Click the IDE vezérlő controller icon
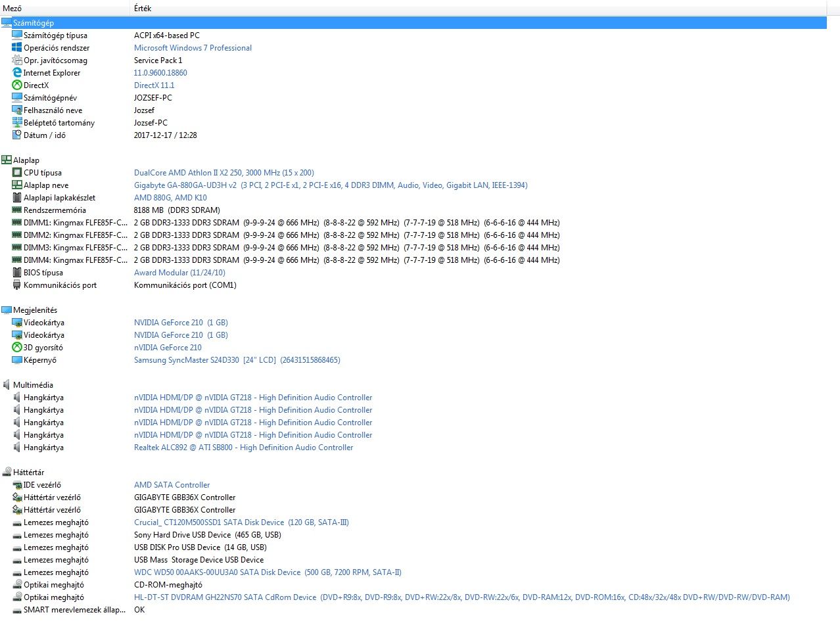 tap(17, 485)
